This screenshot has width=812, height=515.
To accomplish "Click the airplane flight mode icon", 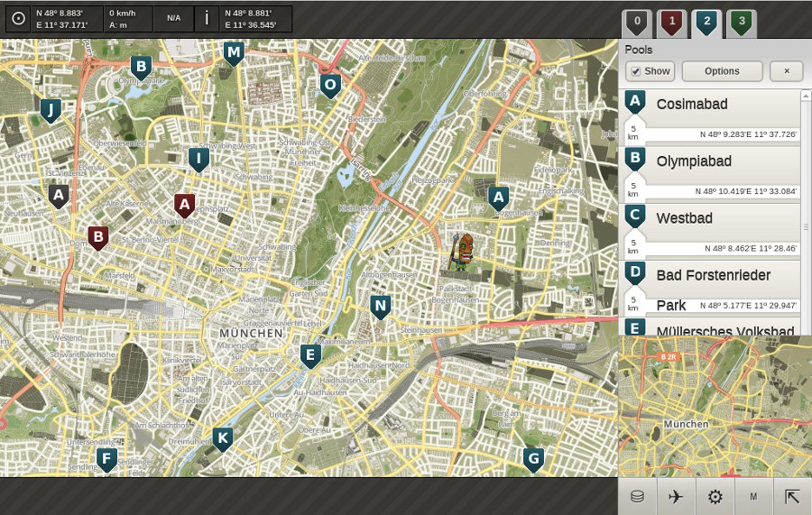I will 676,497.
